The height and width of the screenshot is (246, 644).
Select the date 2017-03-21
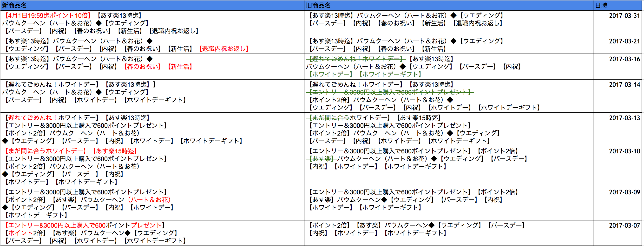[624, 41]
